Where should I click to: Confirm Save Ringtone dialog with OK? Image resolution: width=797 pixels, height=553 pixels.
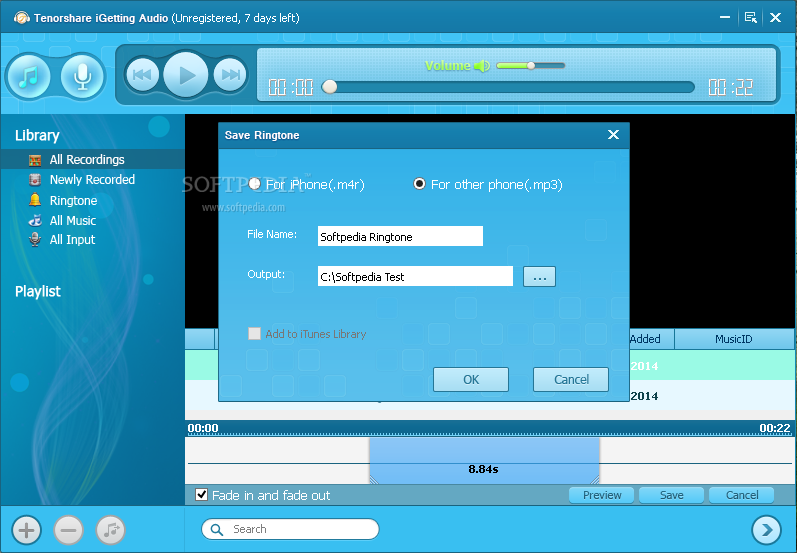pyautogui.click(x=471, y=380)
